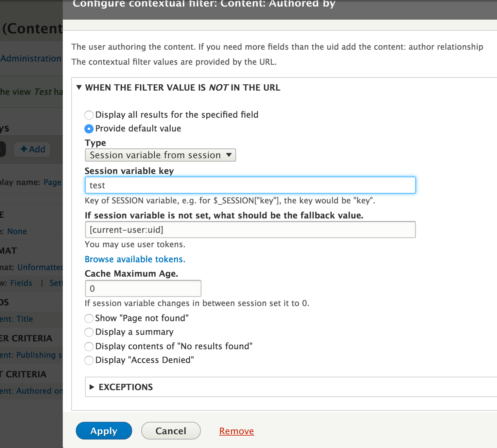Select Display contents of "No results found"

click(x=89, y=347)
